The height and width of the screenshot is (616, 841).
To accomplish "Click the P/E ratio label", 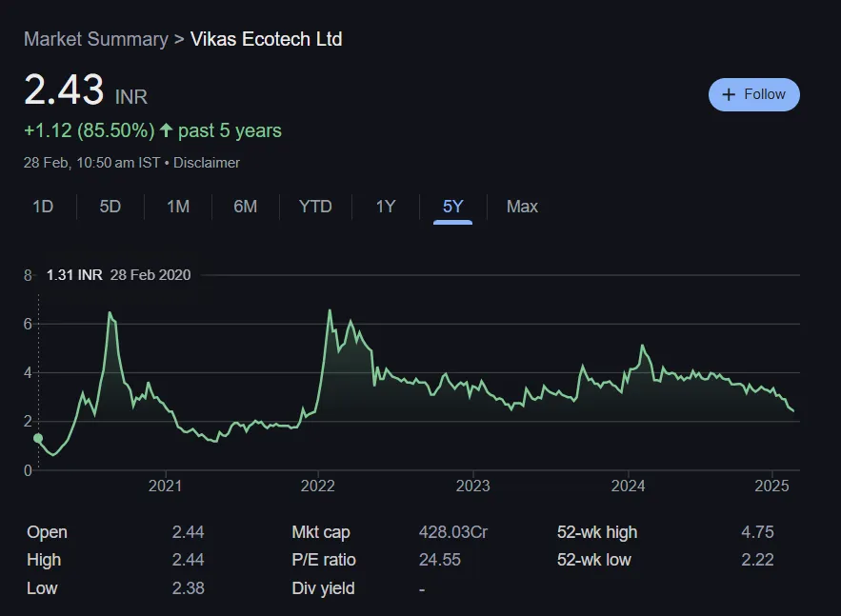I will pos(324,560).
